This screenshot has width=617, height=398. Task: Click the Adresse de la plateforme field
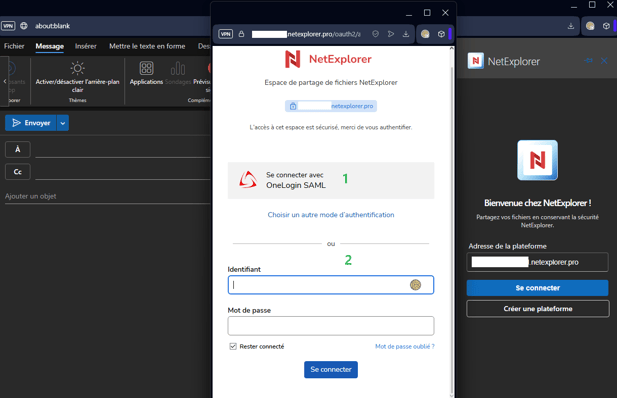(x=538, y=262)
